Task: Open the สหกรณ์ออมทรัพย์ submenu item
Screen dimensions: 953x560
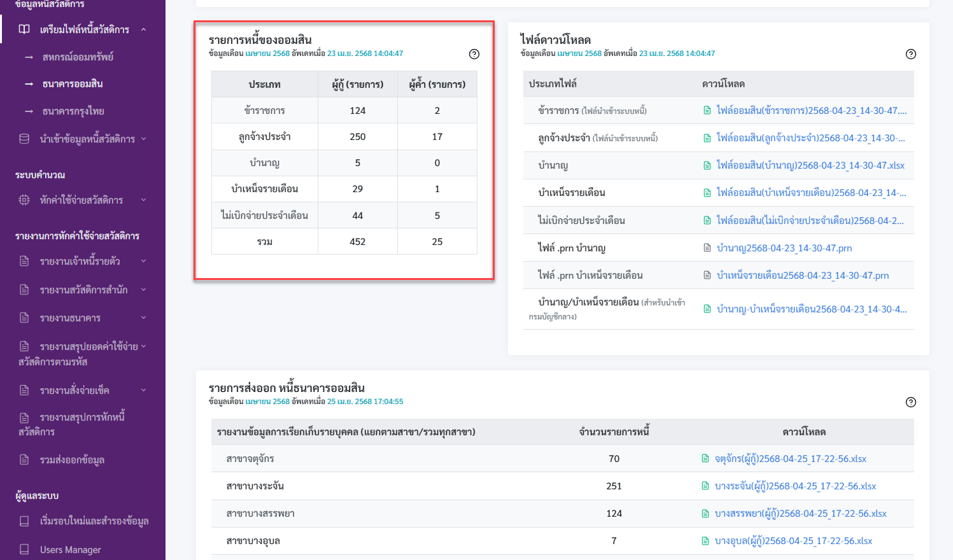Action: 78,57
